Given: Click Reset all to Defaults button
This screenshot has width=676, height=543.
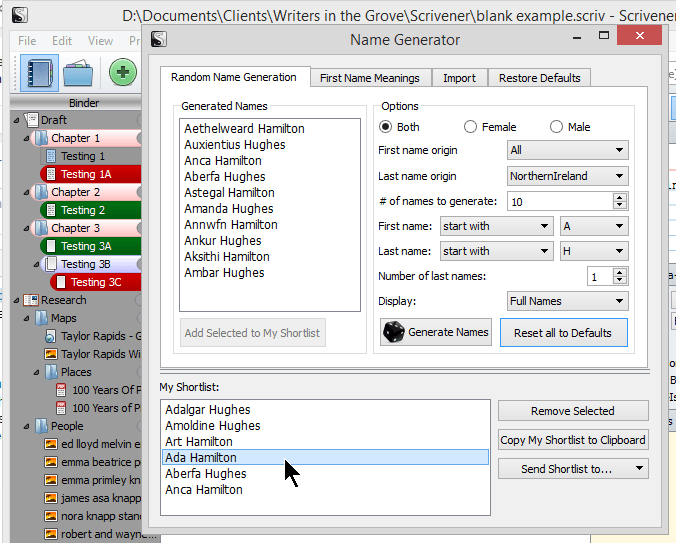Looking at the screenshot, I should [x=563, y=333].
